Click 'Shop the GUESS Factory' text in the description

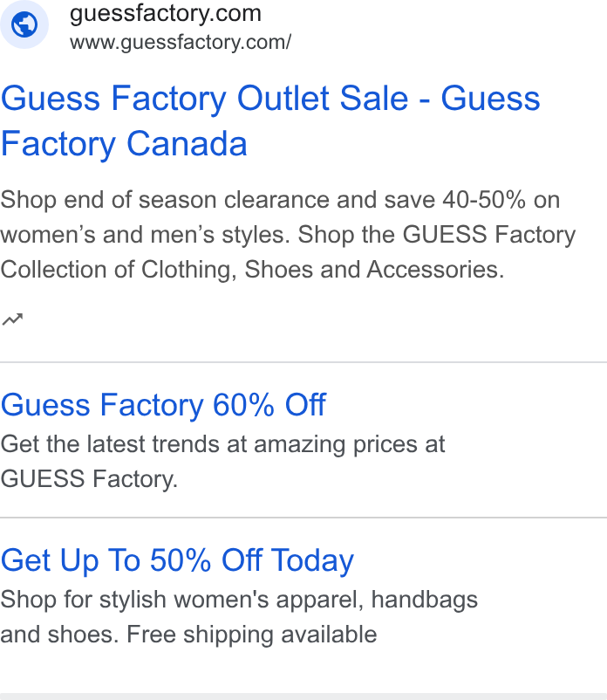[x=437, y=235]
